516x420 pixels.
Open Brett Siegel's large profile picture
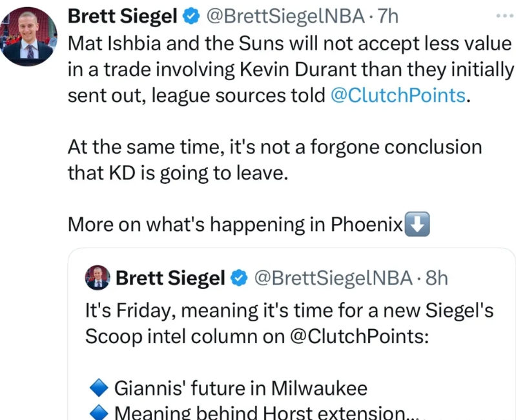tap(28, 36)
